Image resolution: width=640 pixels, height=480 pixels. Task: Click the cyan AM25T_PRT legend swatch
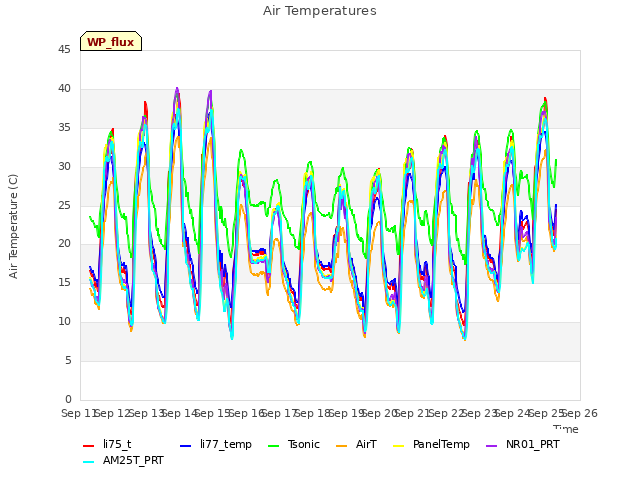[x=89, y=462]
